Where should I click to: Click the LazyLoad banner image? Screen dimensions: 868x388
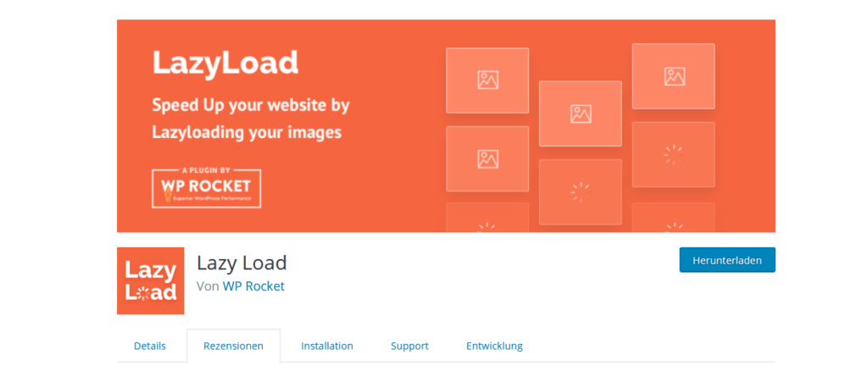click(x=446, y=126)
